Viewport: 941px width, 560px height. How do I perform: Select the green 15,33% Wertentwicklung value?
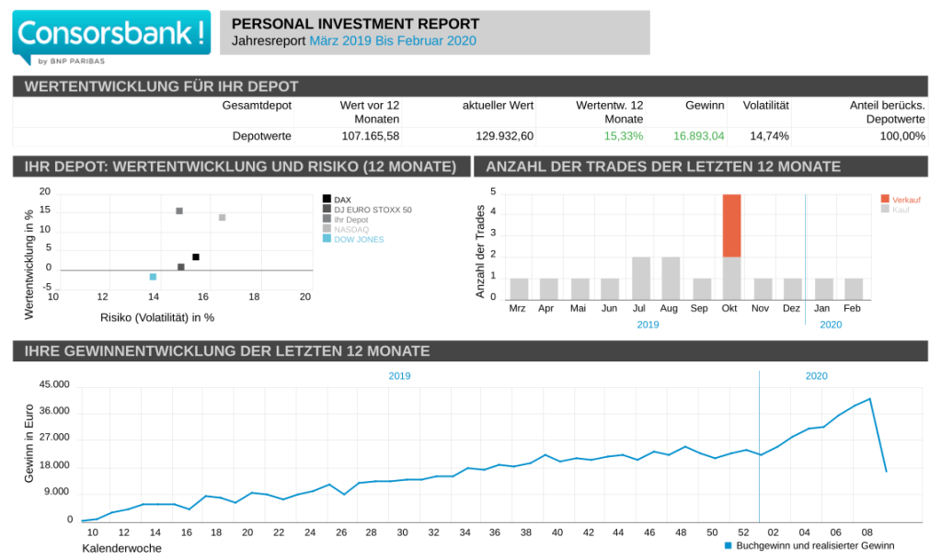coord(623,136)
